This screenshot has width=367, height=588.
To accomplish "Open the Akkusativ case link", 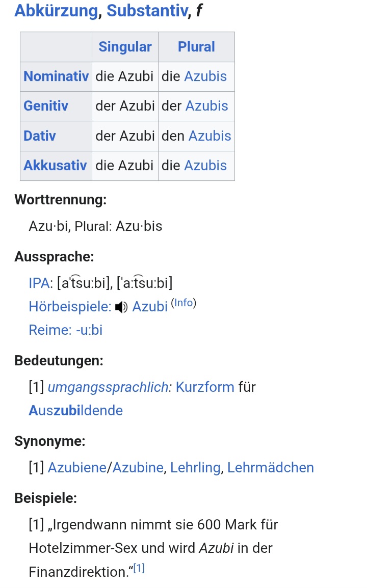I will coord(55,166).
